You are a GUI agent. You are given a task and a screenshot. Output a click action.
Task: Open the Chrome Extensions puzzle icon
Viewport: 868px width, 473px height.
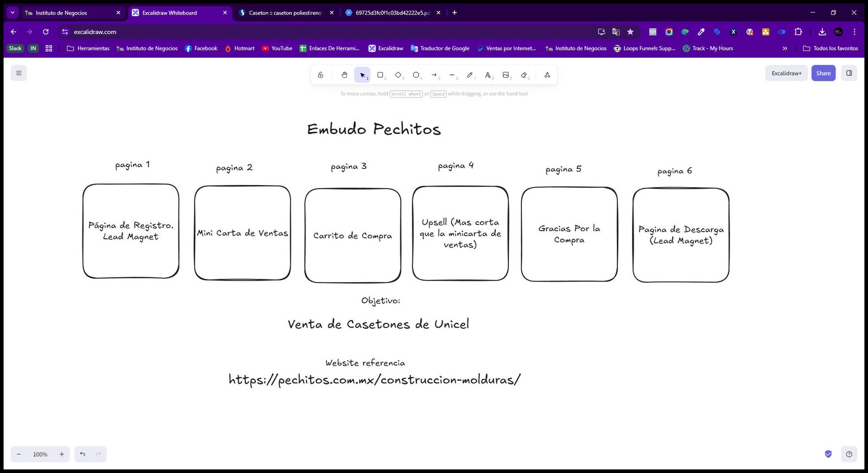[798, 32]
